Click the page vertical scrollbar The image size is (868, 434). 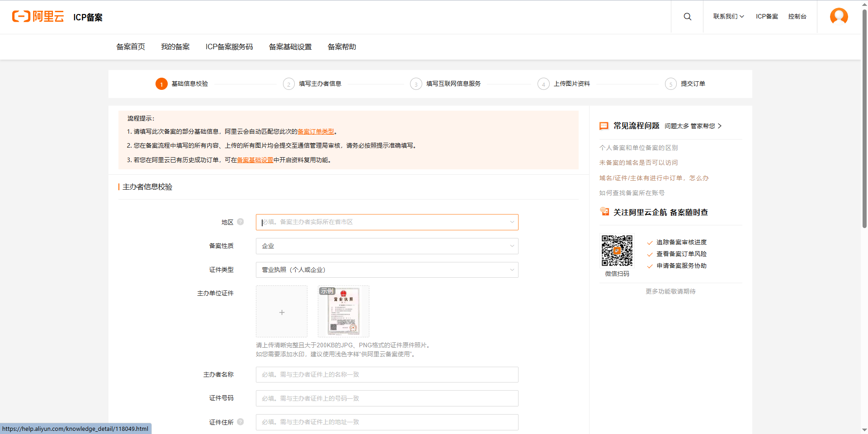(x=864, y=118)
